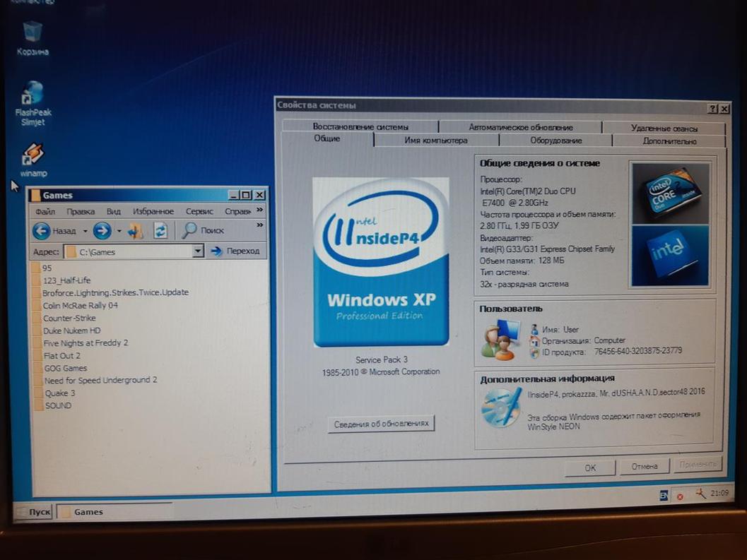This screenshot has height=560, width=747.
Task: Select the Flat Out 2 folder
Action: tap(57, 356)
